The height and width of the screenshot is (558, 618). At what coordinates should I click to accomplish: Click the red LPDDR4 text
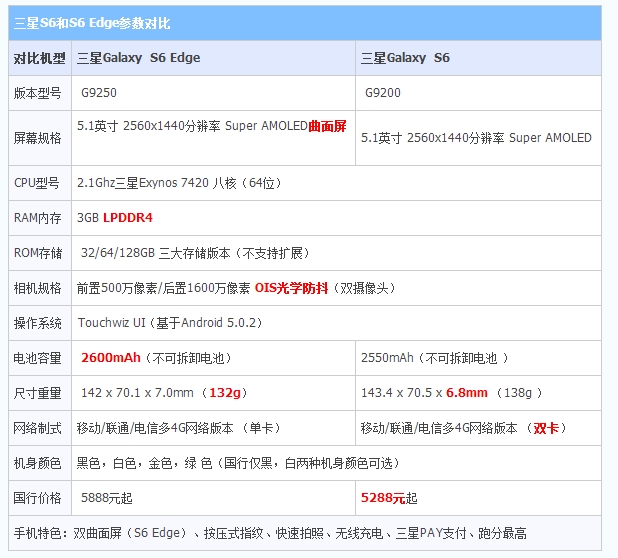click(x=127, y=217)
